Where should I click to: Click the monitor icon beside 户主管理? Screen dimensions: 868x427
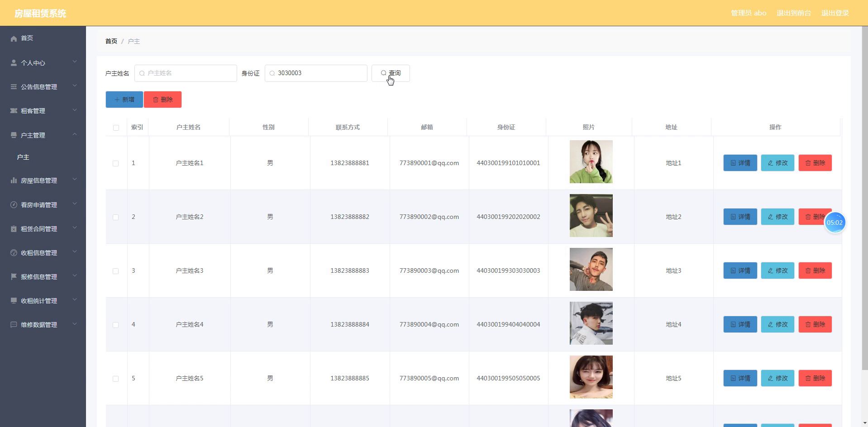14,135
